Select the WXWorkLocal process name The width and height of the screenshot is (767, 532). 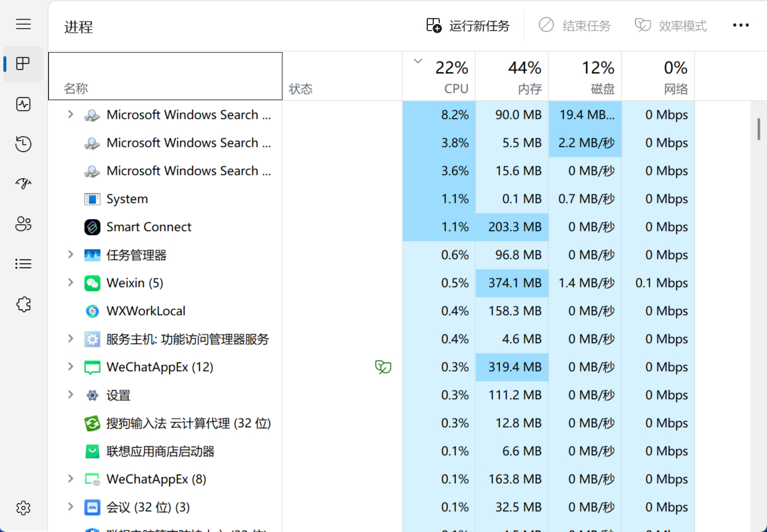[x=146, y=311]
